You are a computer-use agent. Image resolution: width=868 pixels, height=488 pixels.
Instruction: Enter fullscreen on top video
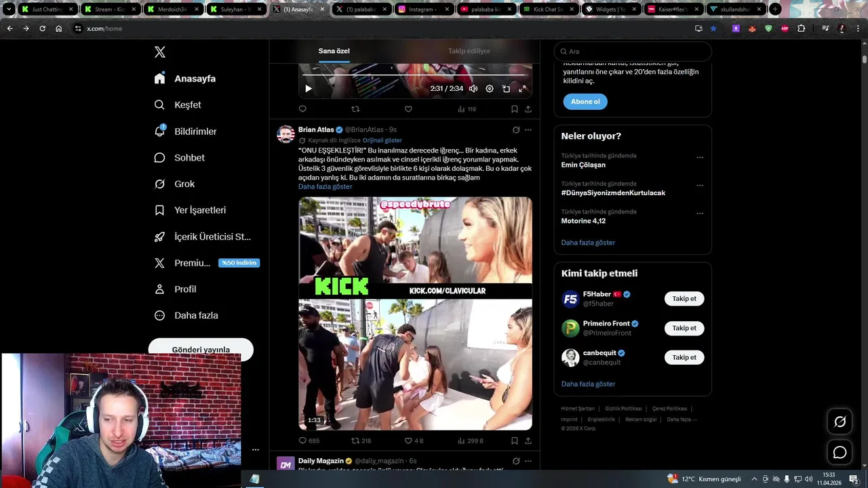[x=522, y=88]
